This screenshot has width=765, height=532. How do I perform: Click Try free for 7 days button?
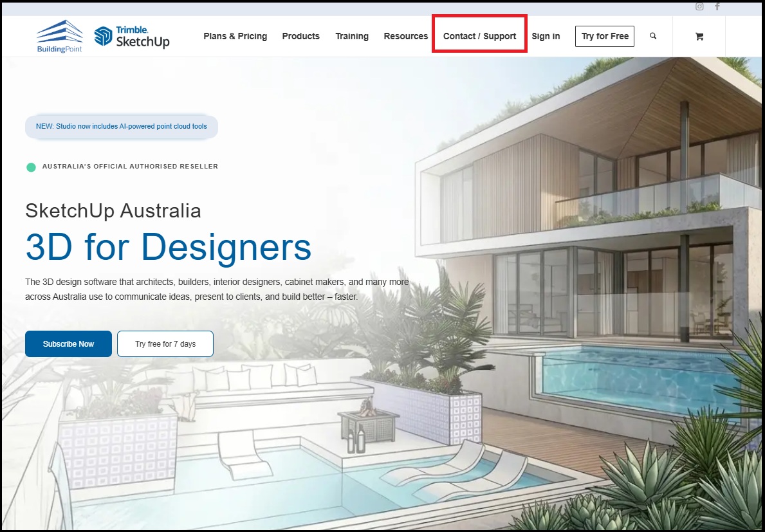point(165,344)
